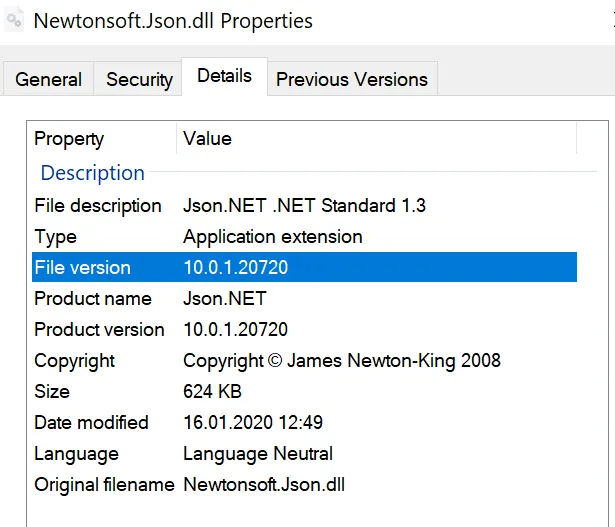Select the Copyright property row

pyautogui.click(x=75, y=360)
